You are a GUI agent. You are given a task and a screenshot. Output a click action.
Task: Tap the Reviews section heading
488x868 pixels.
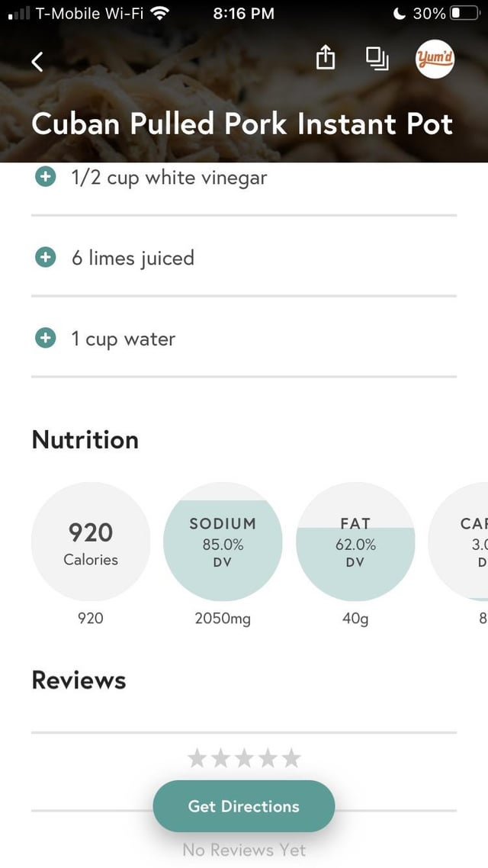click(x=79, y=680)
